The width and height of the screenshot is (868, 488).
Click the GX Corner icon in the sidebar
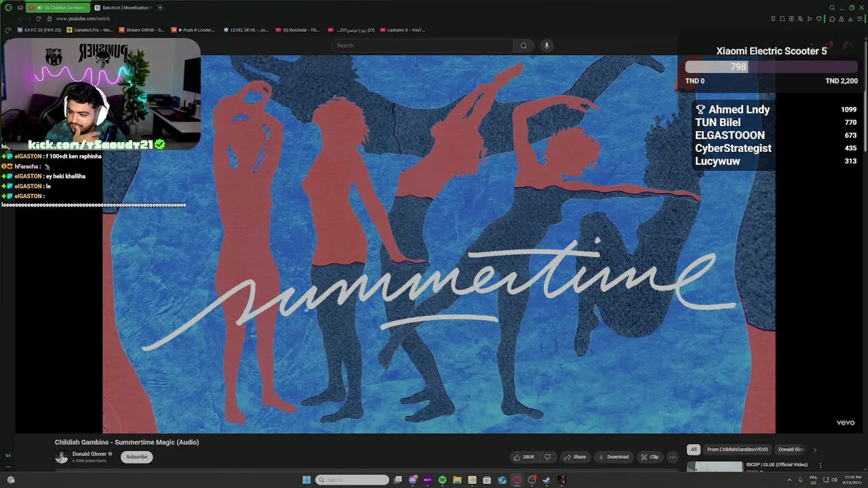pyautogui.click(x=8, y=455)
